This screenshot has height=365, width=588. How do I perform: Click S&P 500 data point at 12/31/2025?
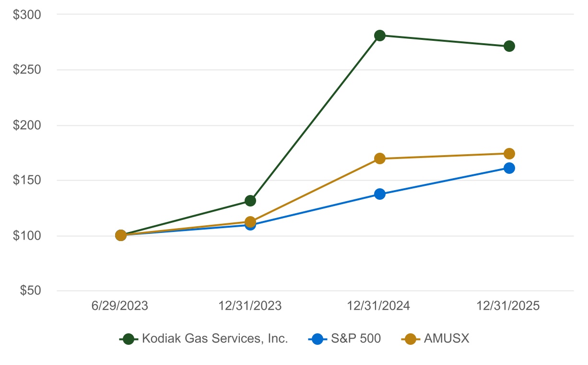pos(509,168)
